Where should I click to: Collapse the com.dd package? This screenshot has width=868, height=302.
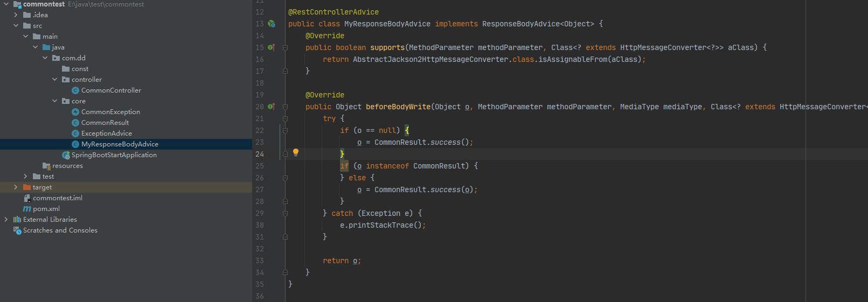coord(45,58)
